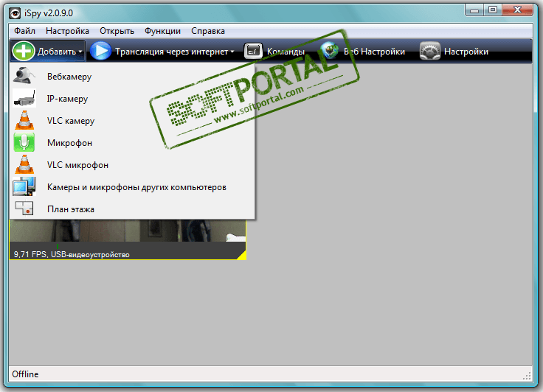This screenshot has height=392, width=543.
Task: Open the Настройка menu
Action: tap(67, 31)
